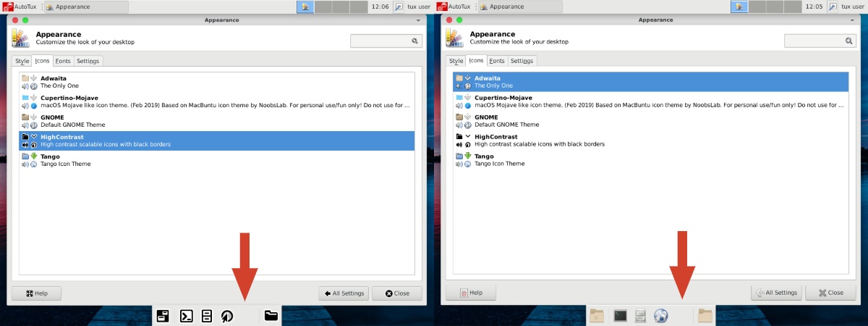Open the title bar dropdown arrow in right window
Viewport: 868px width, 326px height.
pyautogui.click(x=852, y=21)
